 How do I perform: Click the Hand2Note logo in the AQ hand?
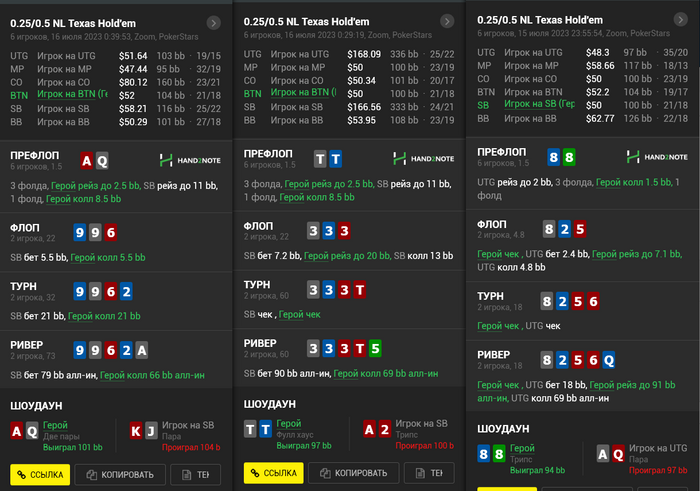tap(190, 160)
